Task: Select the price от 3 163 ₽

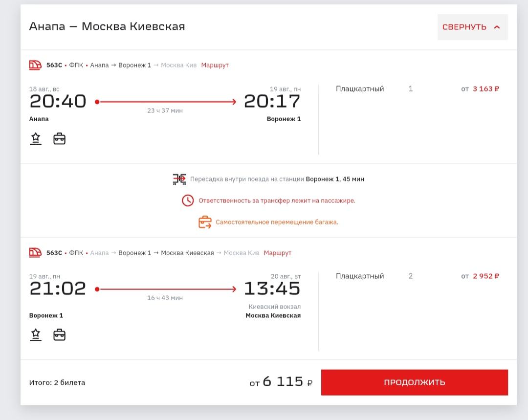Action: pyautogui.click(x=480, y=89)
